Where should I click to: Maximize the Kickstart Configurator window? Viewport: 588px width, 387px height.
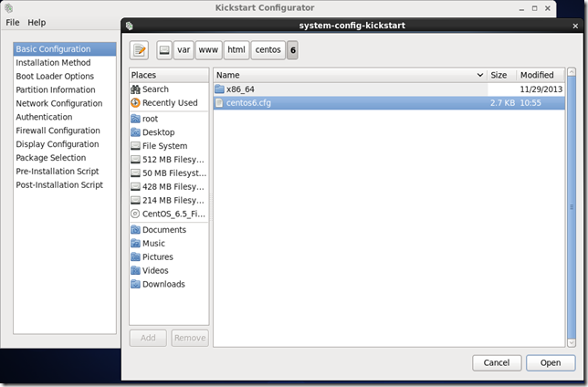click(534, 8)
